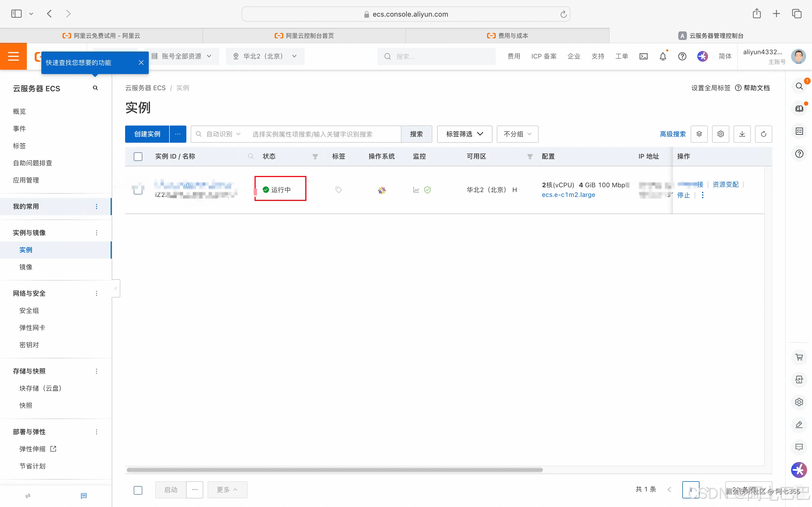This screenshot has width=812, height=507.
Task: Download the instance list via export icon
Action: pyautogui.click(x=742, y=134)
